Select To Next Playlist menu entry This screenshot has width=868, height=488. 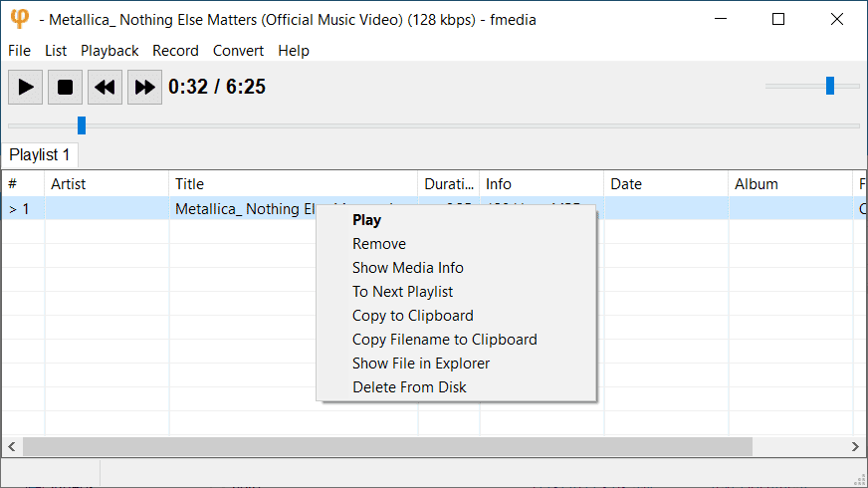coord(456,292)
